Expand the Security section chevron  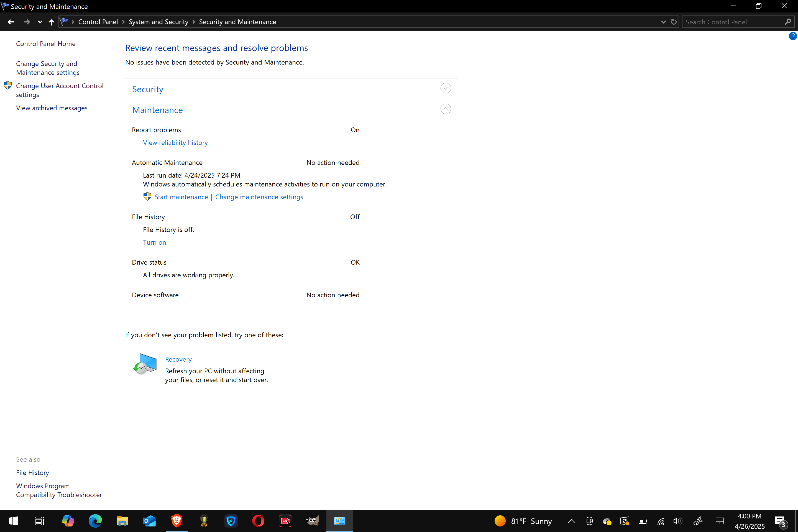tap(446, 89)
